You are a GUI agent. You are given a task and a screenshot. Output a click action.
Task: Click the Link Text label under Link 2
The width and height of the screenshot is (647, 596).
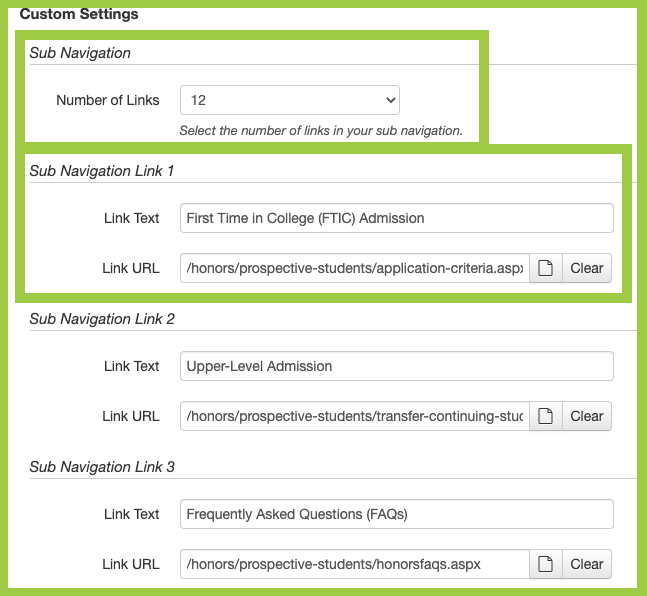coord(131,366)
